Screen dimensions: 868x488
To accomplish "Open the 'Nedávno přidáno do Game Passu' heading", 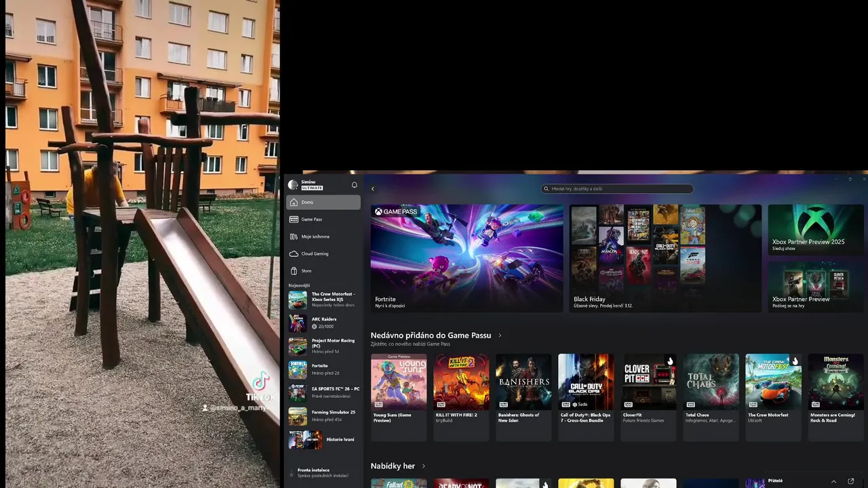I will (431, 335).
